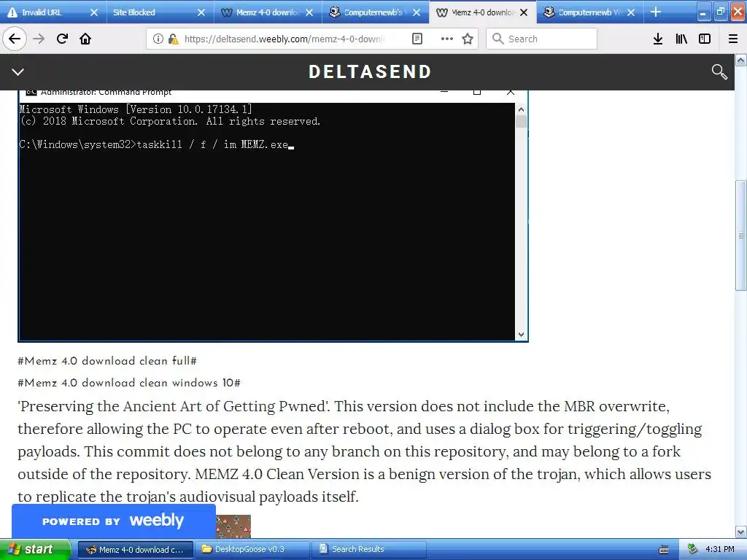Image resolution: width=747 pixels, height=560 pixels.
Task: Click the taskbar clock showing 4:31 PM
Action: [720, 550]
